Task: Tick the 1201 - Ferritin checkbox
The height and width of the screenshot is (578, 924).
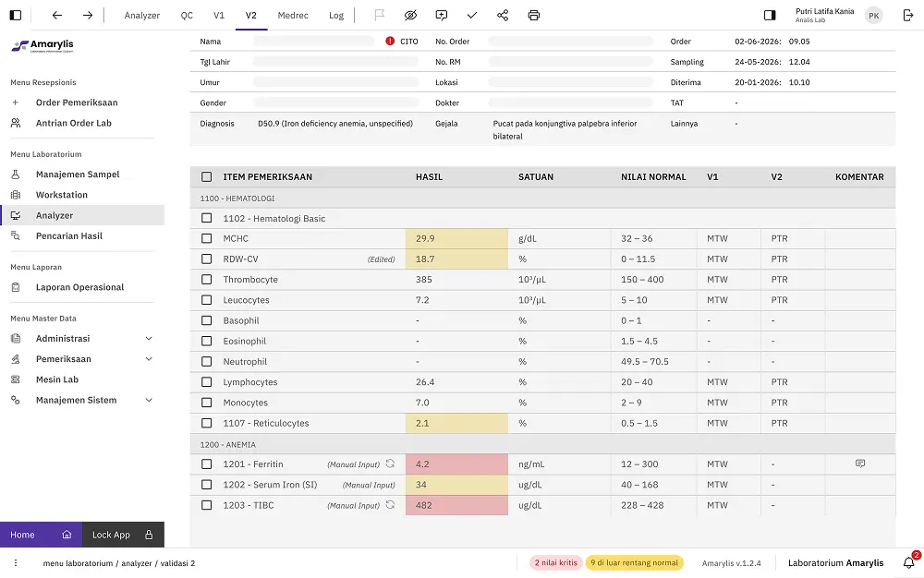Action: pos(206,464)
